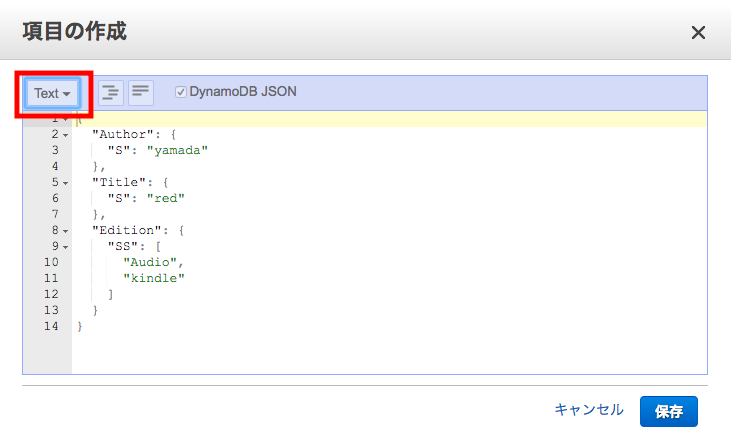The height and width of the screenshot is (442, 731).
Task: Click the "SS" key text
Action: (x=123, y=247)
